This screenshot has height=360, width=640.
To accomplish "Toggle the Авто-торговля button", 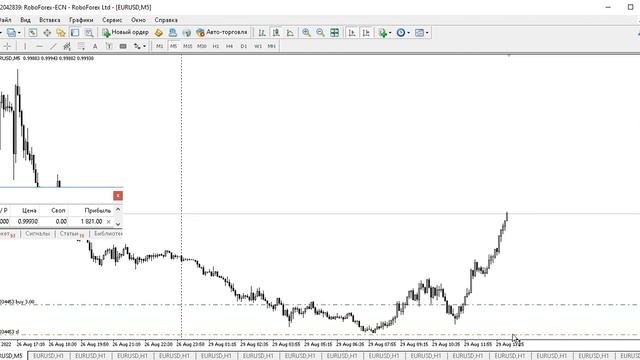I will coord(222,33).
